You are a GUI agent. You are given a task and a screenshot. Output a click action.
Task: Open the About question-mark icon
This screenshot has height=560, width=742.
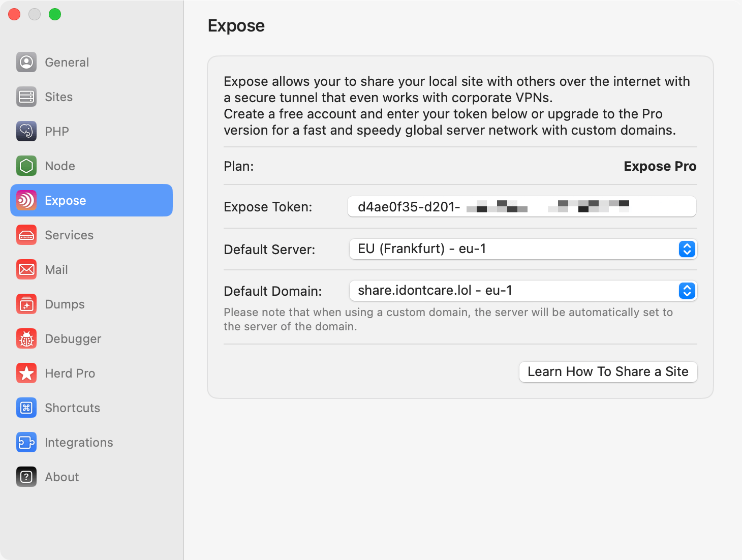(26, 477)
